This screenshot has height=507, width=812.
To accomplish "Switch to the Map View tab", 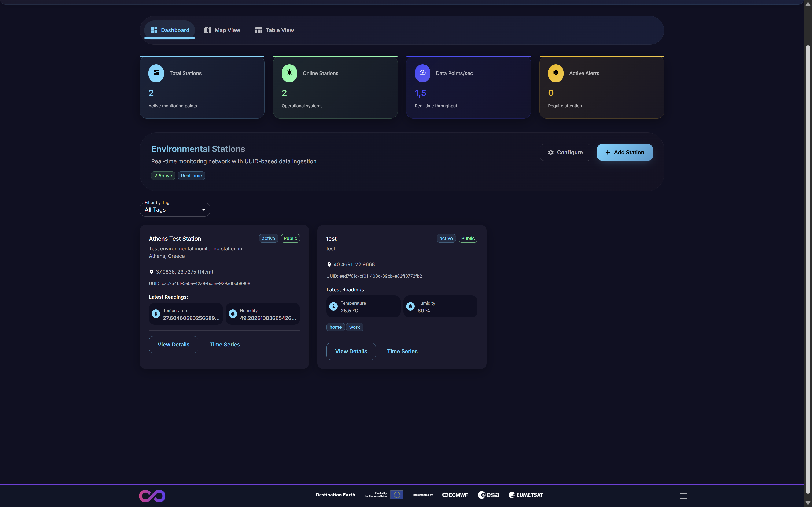I will (222, 30).
